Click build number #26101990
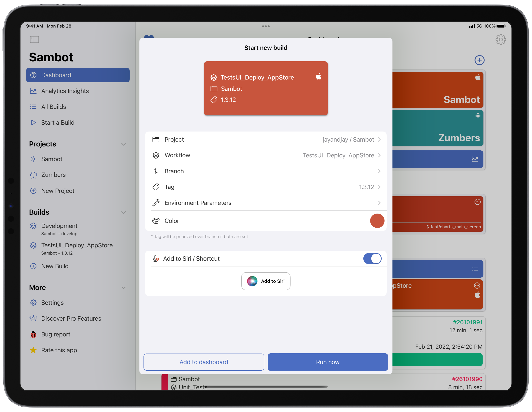Screen dimensions: 532x412 (467, 379)
